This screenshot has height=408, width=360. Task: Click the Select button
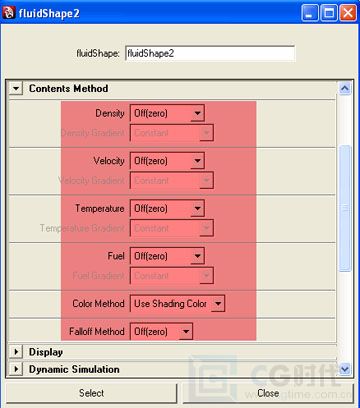click(x=91, y=393)
